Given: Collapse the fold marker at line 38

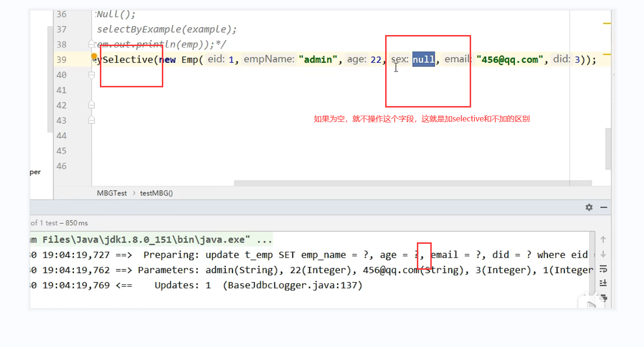Looking at the screenshot, I should click(x=92, y=45).
